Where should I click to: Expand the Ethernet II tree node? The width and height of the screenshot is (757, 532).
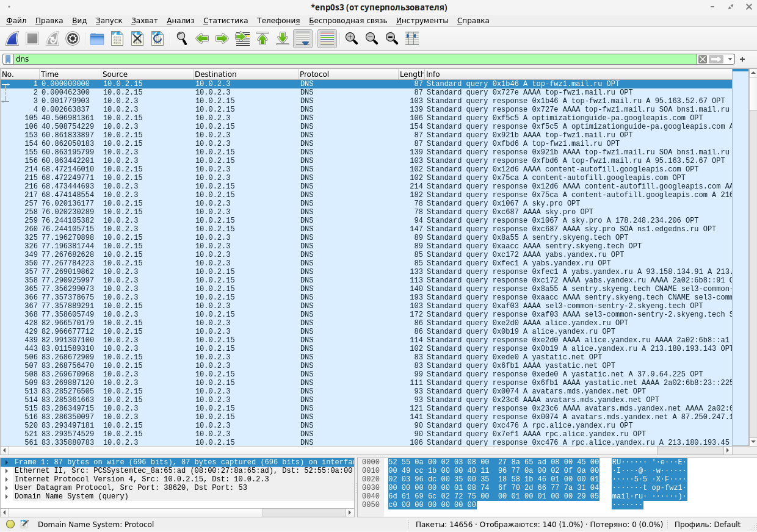[x=7, y=471]
